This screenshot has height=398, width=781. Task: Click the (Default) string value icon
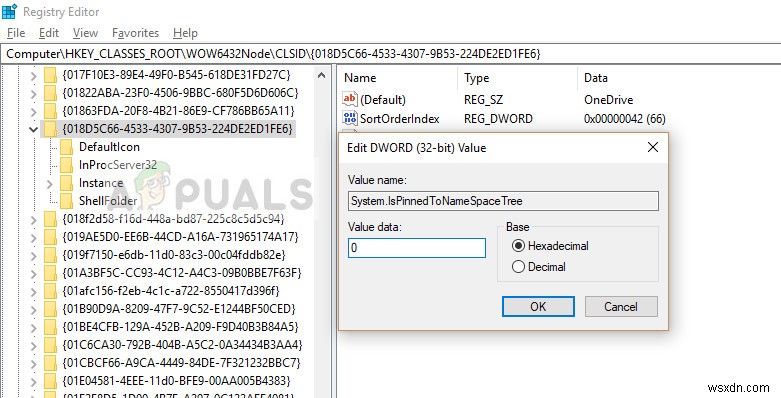tap(350, 99)
